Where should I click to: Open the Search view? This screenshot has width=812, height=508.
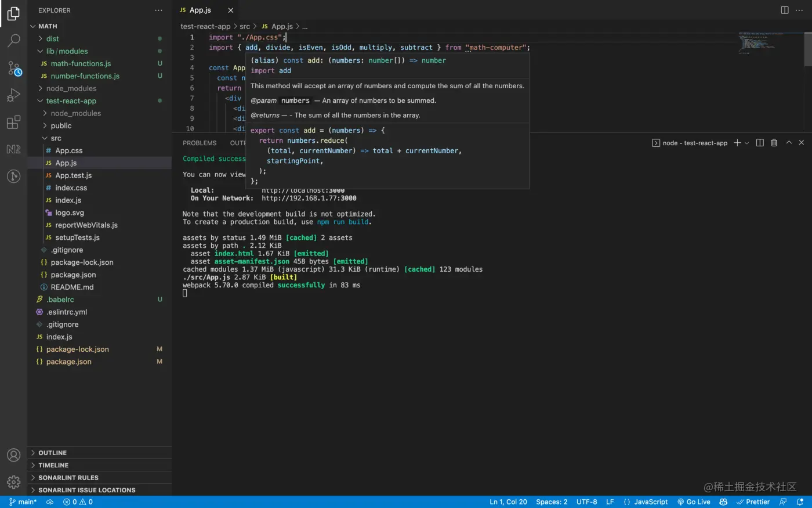click(x=13, y=41)
